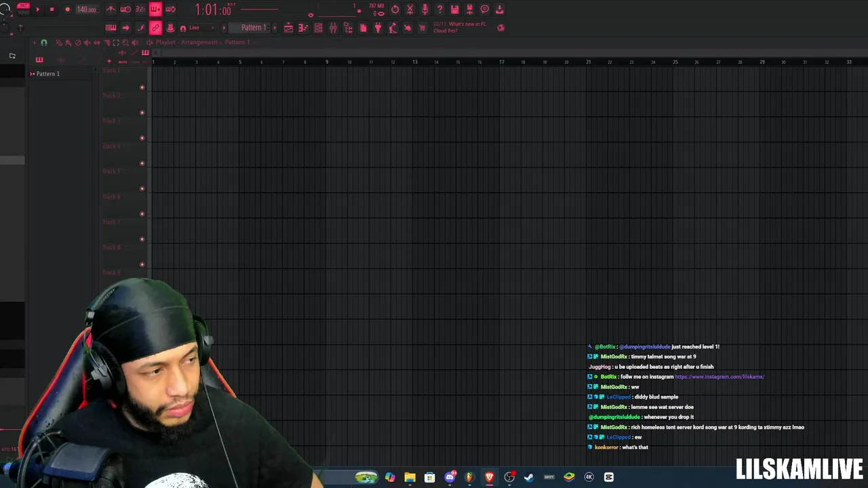Open help question mark icon
Viewport: 868px width, 488px height.
click(440, 9)
